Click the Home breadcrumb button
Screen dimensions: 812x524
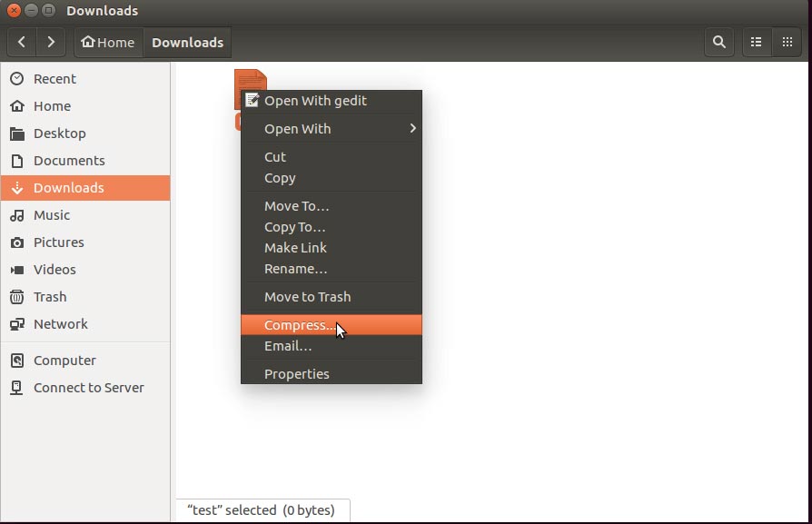[x=109, y=42]
